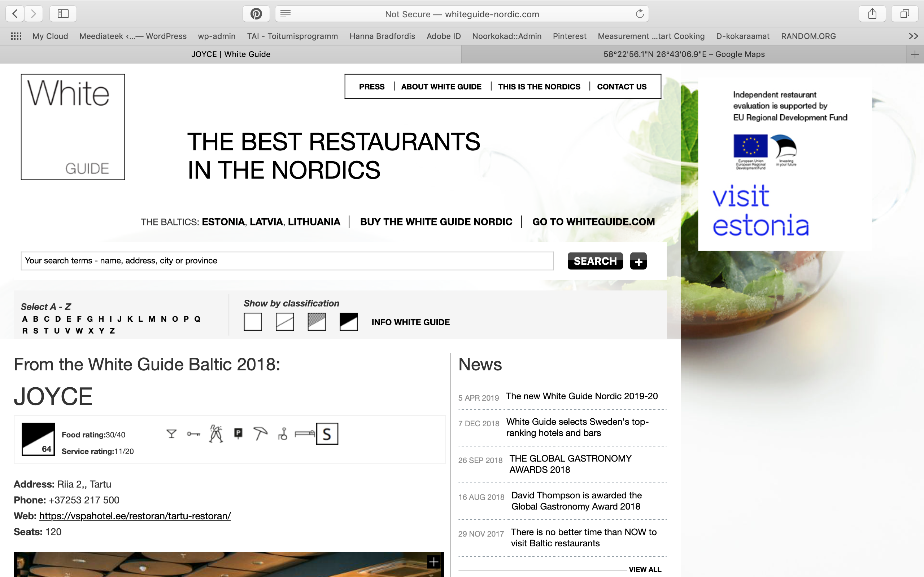Click the wheelchair accessibility icon
Image resolution: width=924 pixels, height=577 pixels.
click(283, 434)
